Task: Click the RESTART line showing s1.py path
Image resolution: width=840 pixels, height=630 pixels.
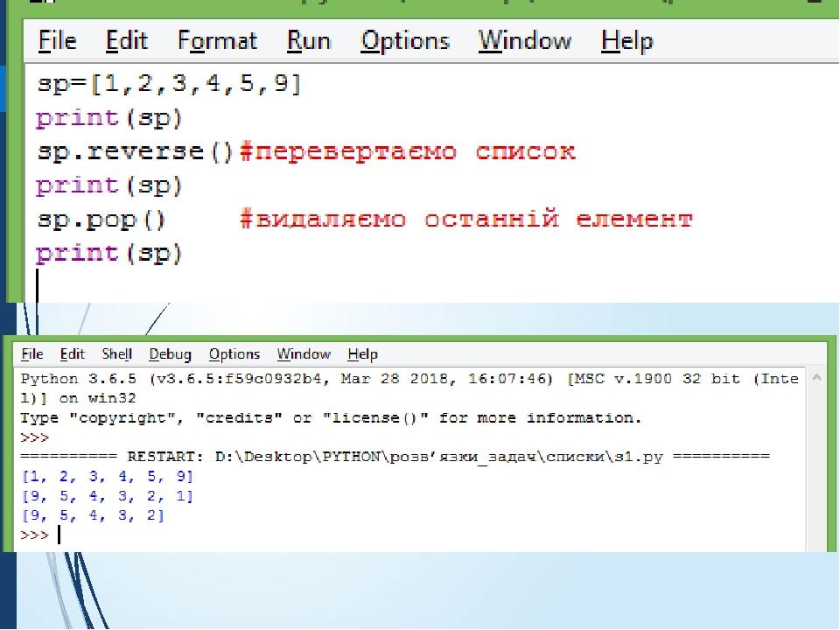Action: 394,456
